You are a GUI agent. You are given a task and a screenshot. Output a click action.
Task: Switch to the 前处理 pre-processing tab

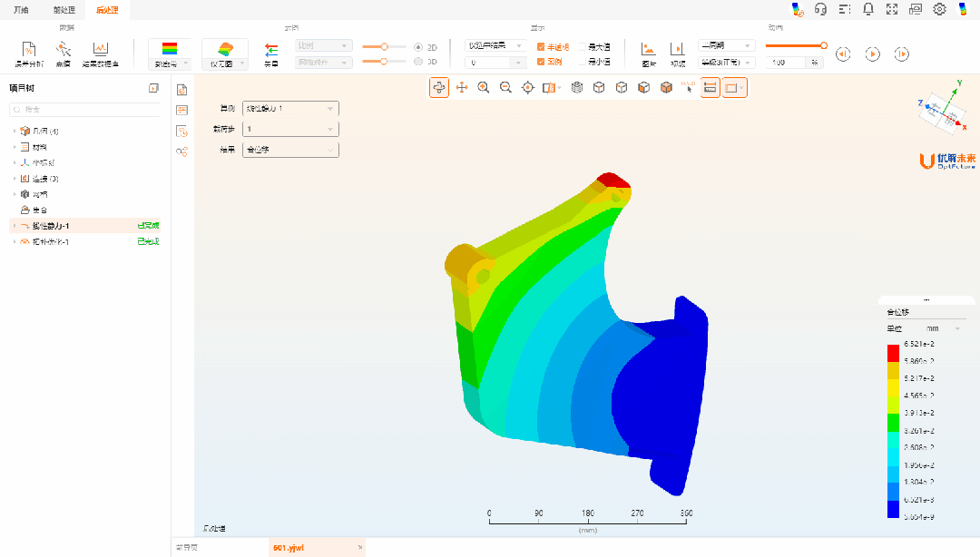(x=64, y=10)
